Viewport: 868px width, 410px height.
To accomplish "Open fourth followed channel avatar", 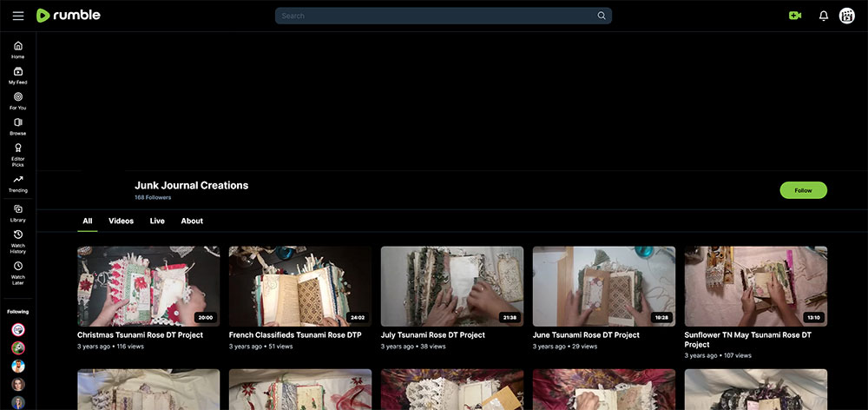I will [x=18, y=385].
